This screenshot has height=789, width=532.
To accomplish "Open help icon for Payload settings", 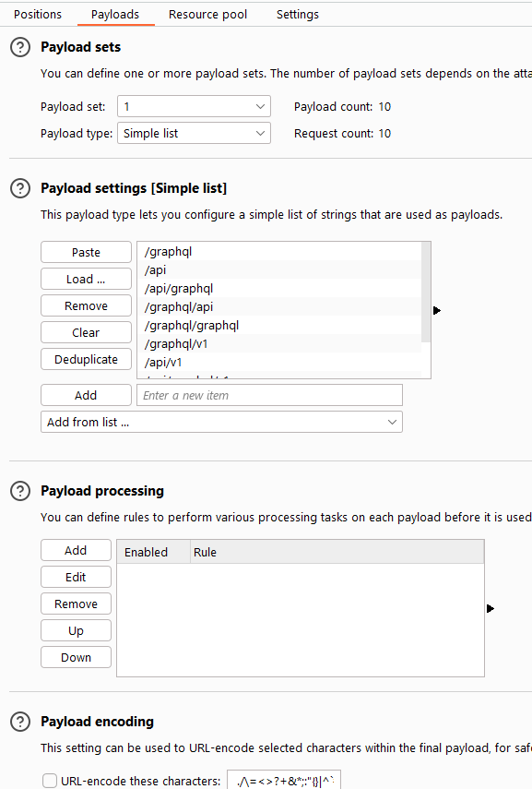I will [x=20, y=188].
